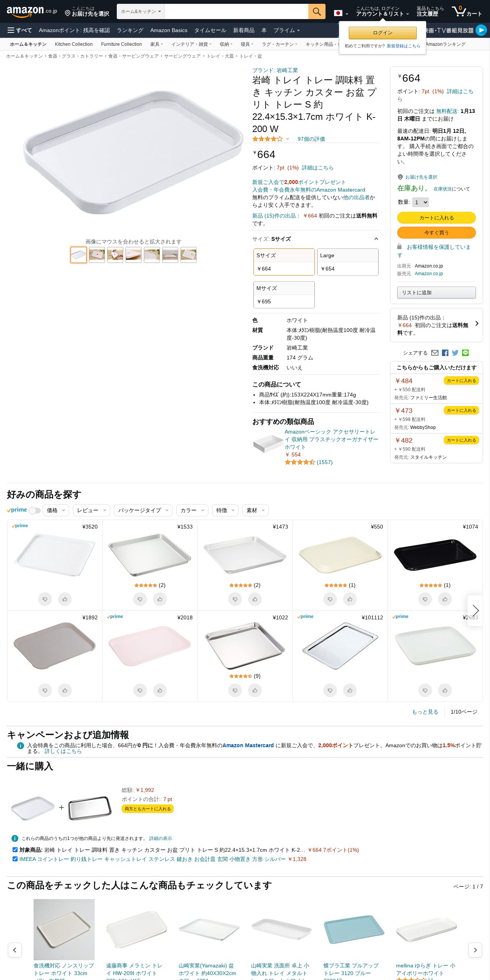This screenshot has width=490, height=980.
Task: Click thumbs-up on the ¥3520 tray
Action: pos(65,599)
